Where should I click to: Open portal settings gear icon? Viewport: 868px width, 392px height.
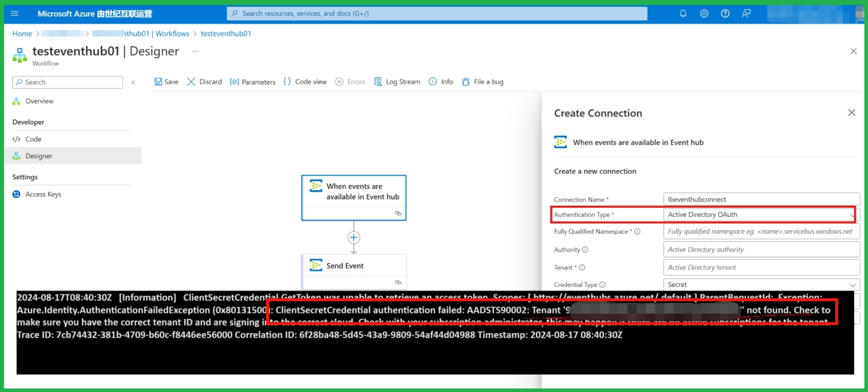(704, 14)
